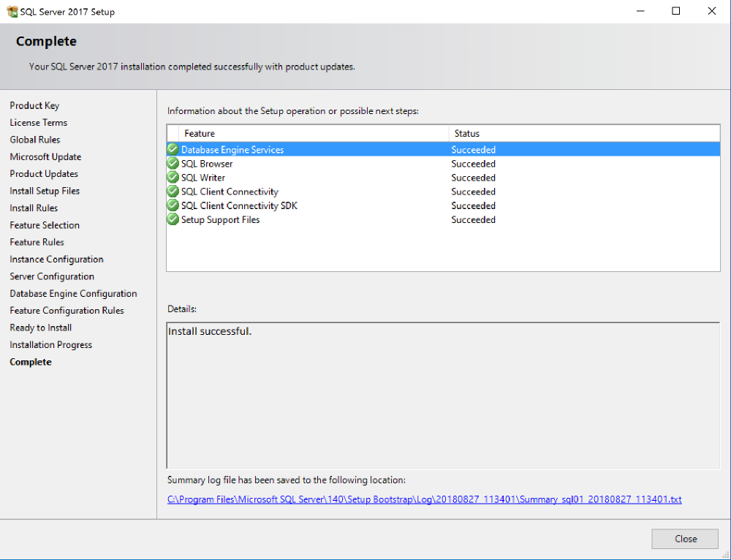Screen dimensions: 731x560
Task: Select Install Rules in the sidebar
Action: pos(34,208)
